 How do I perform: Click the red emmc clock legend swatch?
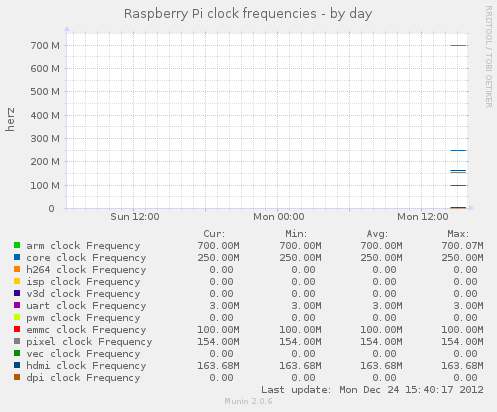pos(17,329)
